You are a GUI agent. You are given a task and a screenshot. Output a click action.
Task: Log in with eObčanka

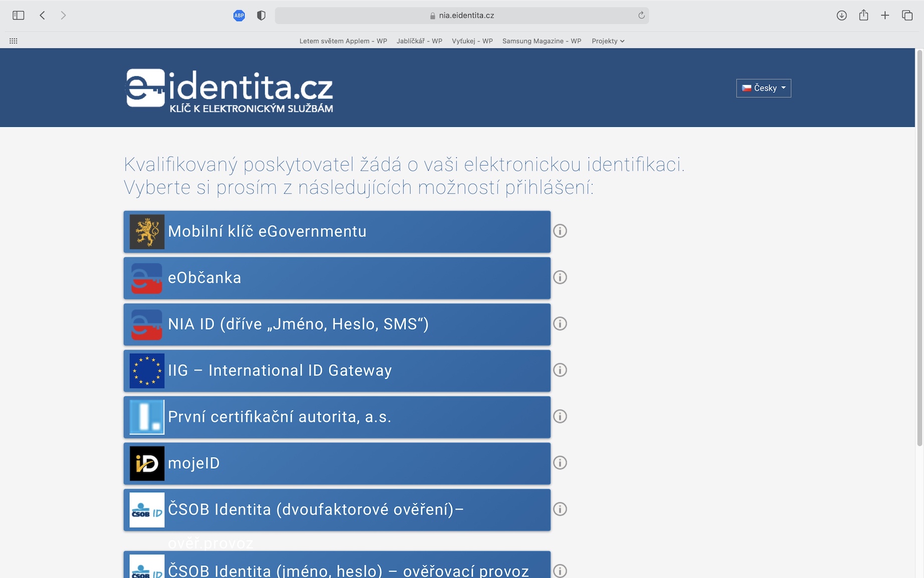pos(337,278)
